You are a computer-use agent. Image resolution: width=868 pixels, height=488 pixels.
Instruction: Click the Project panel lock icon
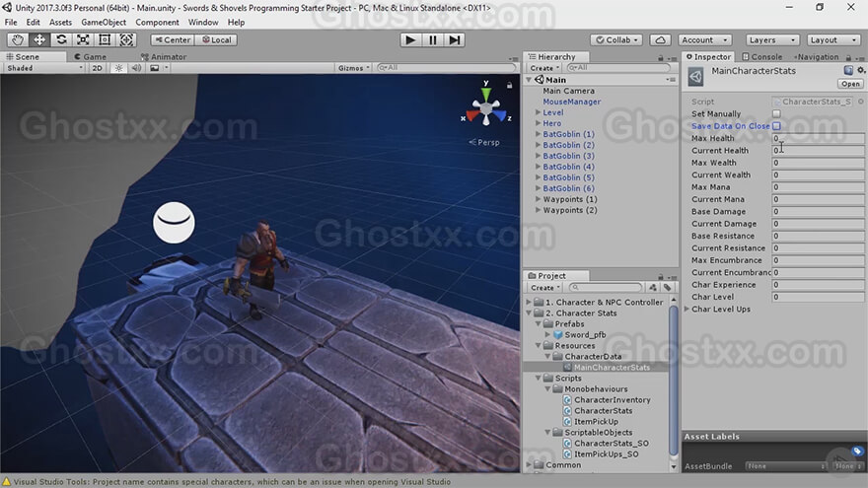(x=661, y=277)
